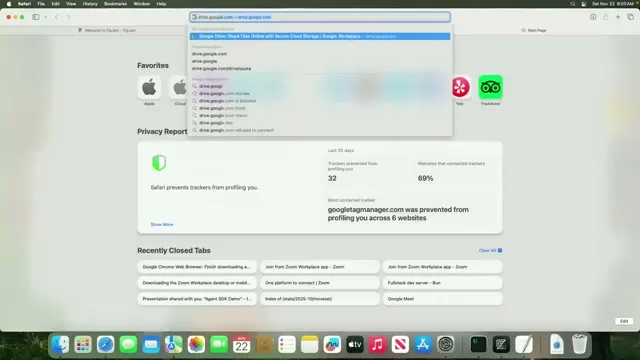640x360 pixels.
Task: Reopen One platform to connect Zoom tab
Action: tap(320, 282)
